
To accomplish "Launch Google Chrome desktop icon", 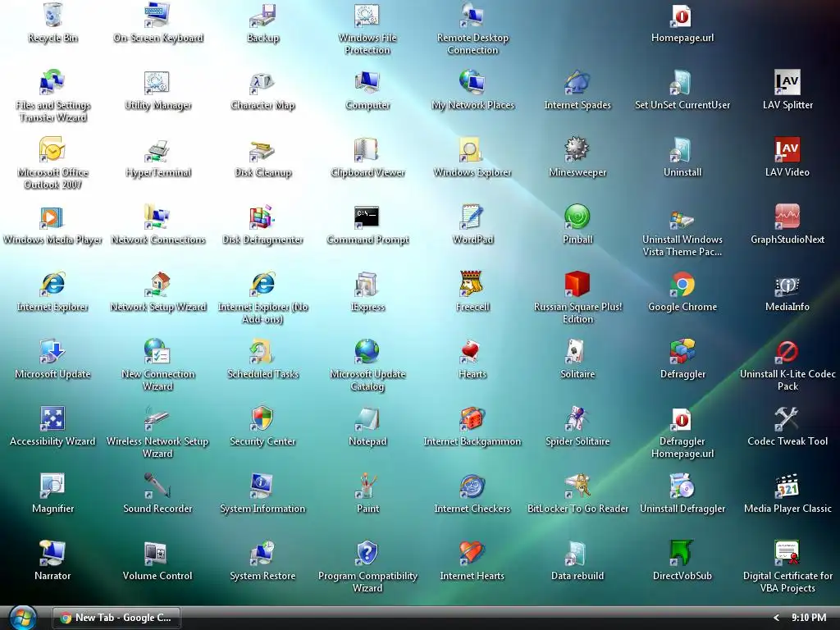I will (x=682, y=284).
